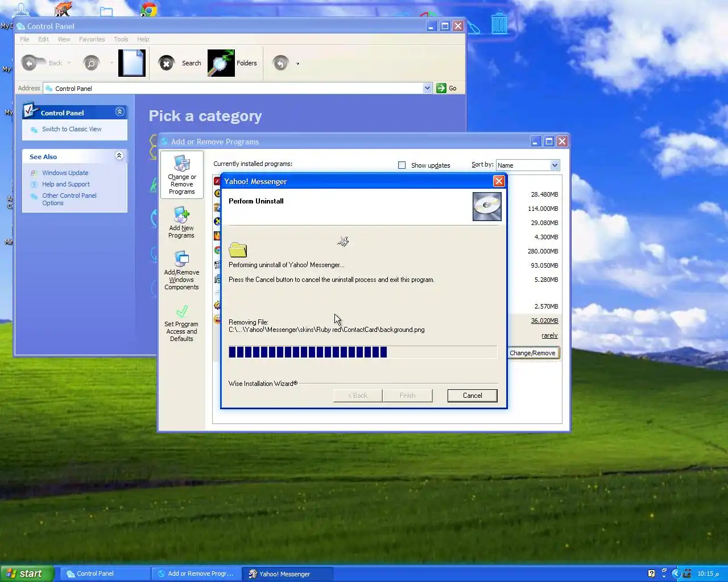Open the views dropdown arrow in Control Panel toolbar
The image size is (728, 582).
[x=297, y=63]
